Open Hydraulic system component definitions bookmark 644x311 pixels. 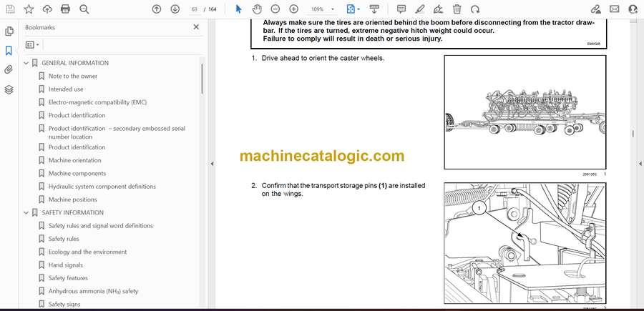[x=102, y=187]
